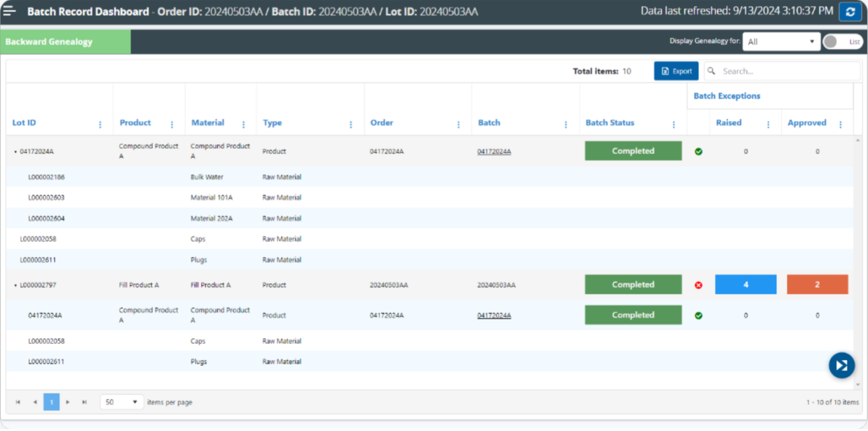Go to the first page arrow
868x431 pixels.
pyautogui.click(x=18, y=402)
